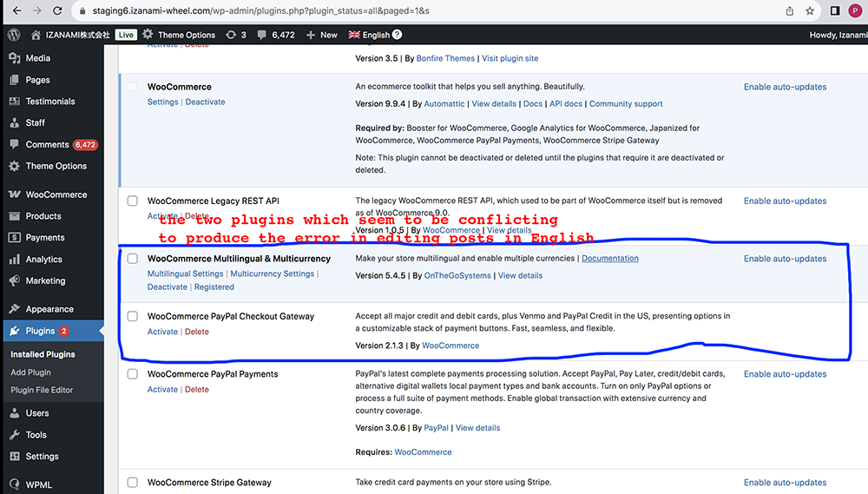
Task: Click the Registered link
Action: click(214, 287)
